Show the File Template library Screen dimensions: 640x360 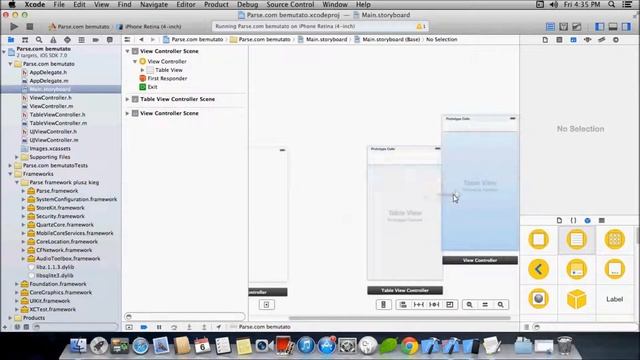(x=559, y=220)
